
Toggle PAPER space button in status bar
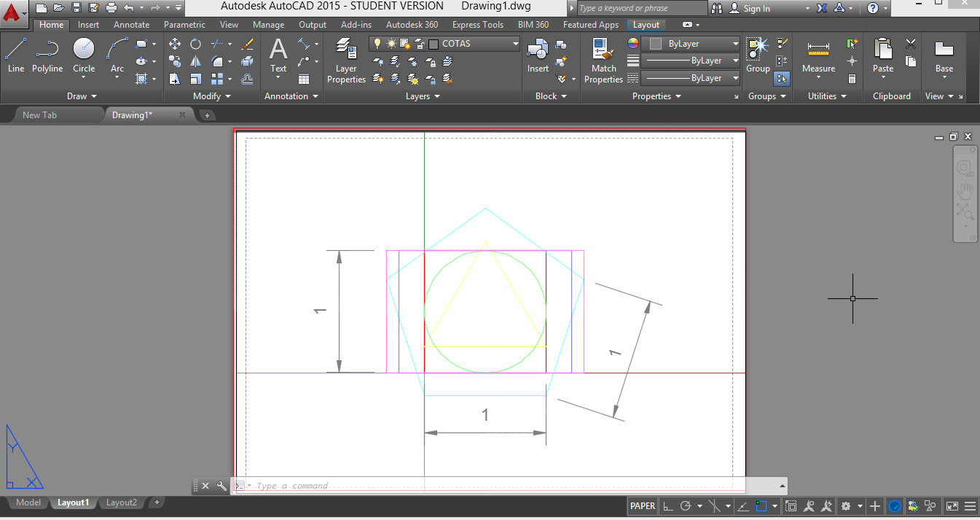pyautogui.click(x=642, y=506)
